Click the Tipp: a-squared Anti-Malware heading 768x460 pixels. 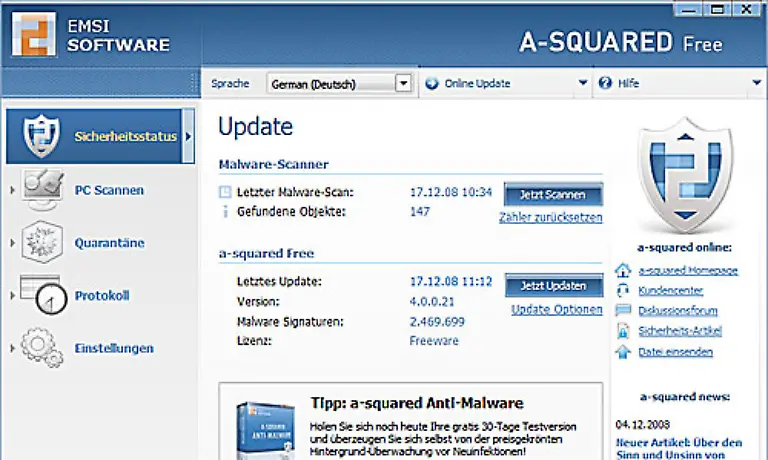pos(417,403)
